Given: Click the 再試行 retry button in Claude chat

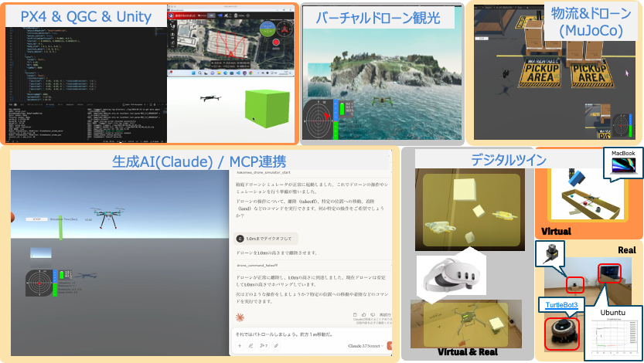Looking at the screenshot, I should point(385,314).
